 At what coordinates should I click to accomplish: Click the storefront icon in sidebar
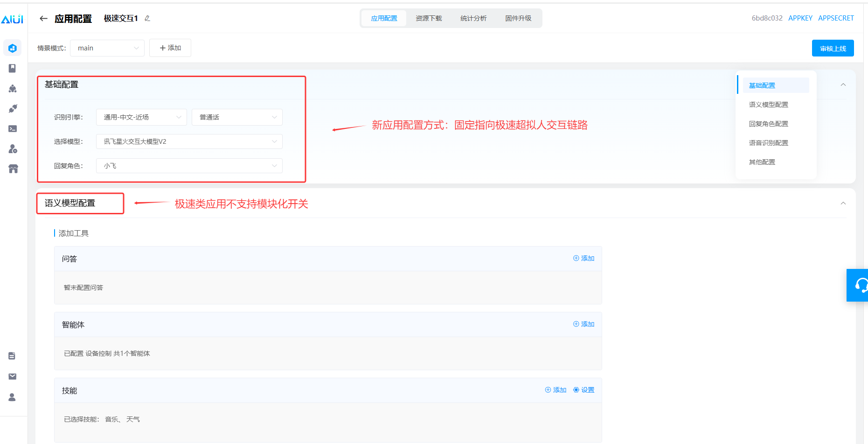pyautogui.click(x=13, y=169)
